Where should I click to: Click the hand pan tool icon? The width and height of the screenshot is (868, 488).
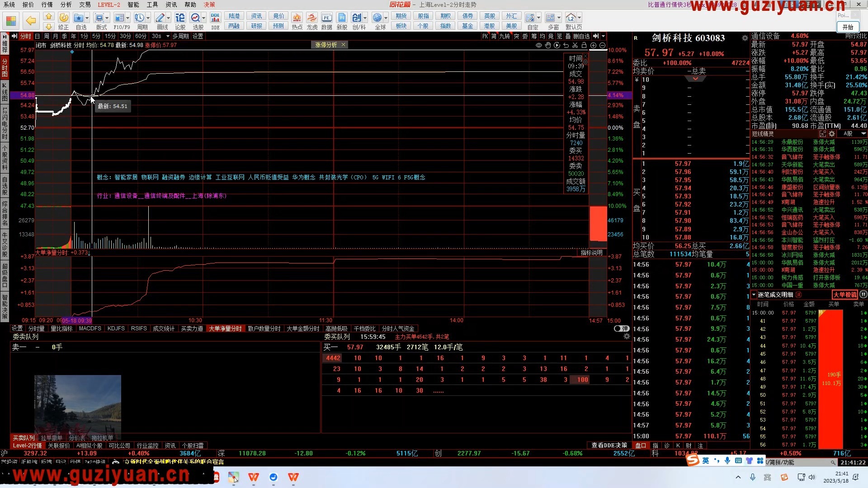pos(548,45)
